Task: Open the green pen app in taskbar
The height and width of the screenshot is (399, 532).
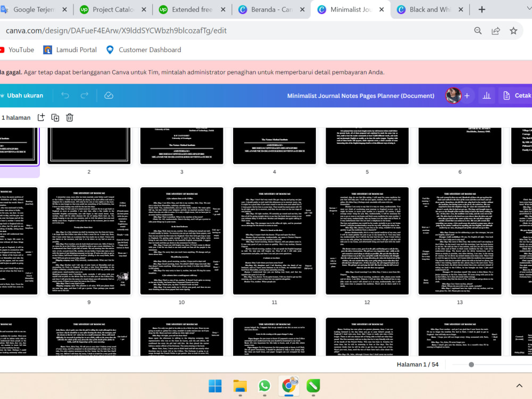Action: point(313,386)
